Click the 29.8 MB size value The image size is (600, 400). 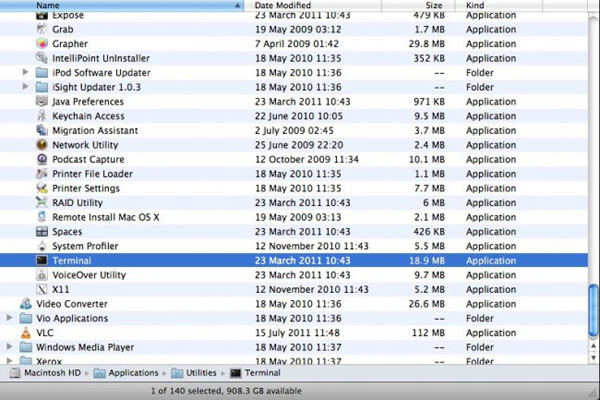click(427, 44)
